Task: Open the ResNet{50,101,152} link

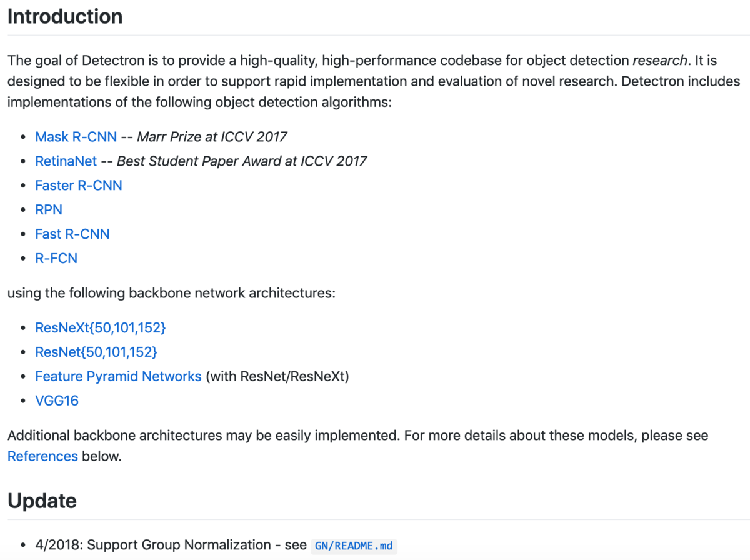Action: coord(96,352)
